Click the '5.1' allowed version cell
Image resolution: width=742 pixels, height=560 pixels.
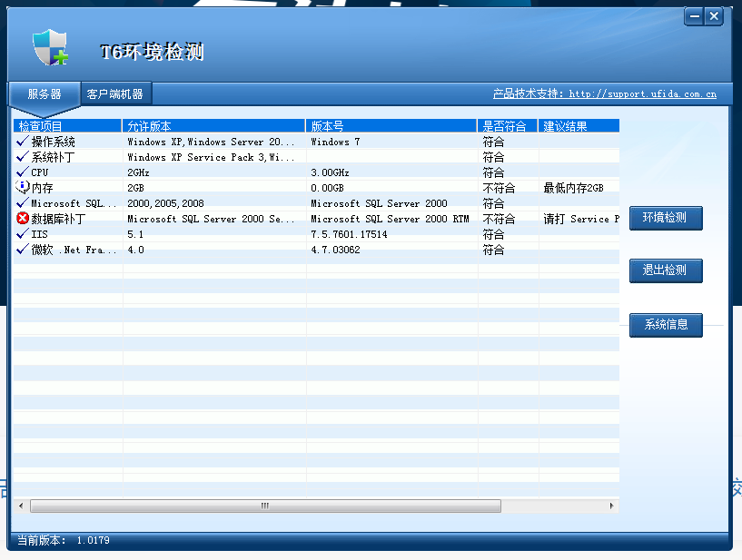pyautogui.click(x=135, y=234)
